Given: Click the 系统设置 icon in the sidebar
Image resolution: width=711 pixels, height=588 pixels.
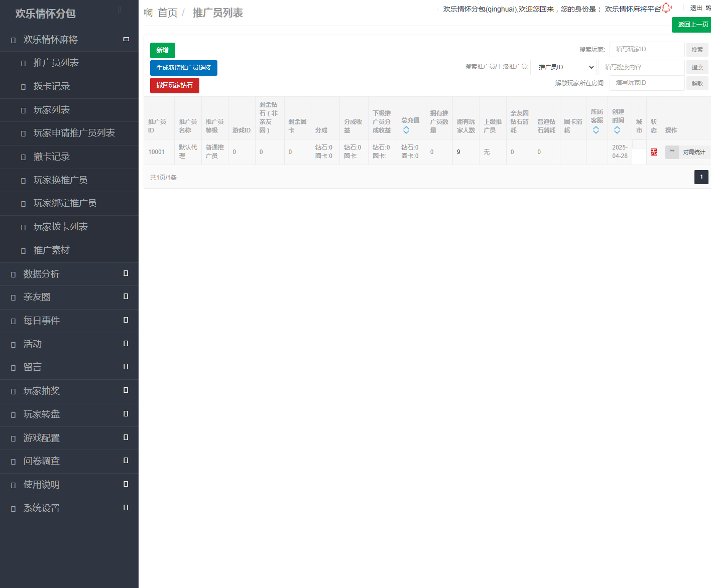Looking at the screenshot, I should [13, 508].
